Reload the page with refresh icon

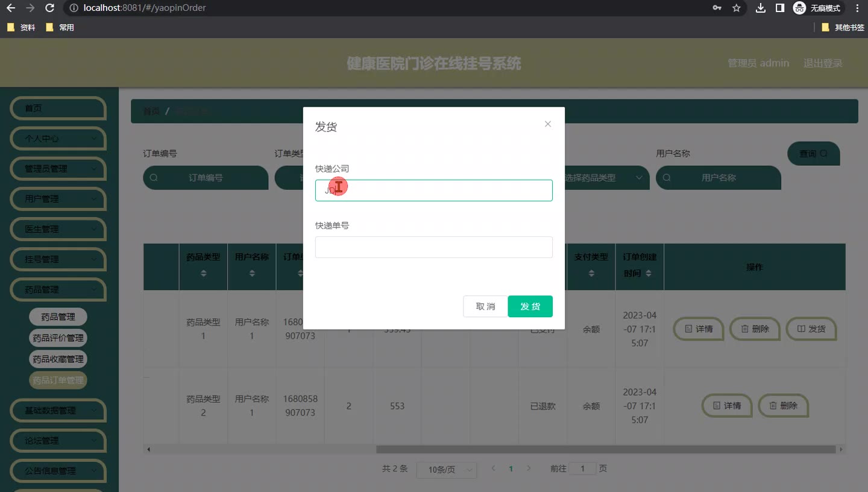[50, 8]
